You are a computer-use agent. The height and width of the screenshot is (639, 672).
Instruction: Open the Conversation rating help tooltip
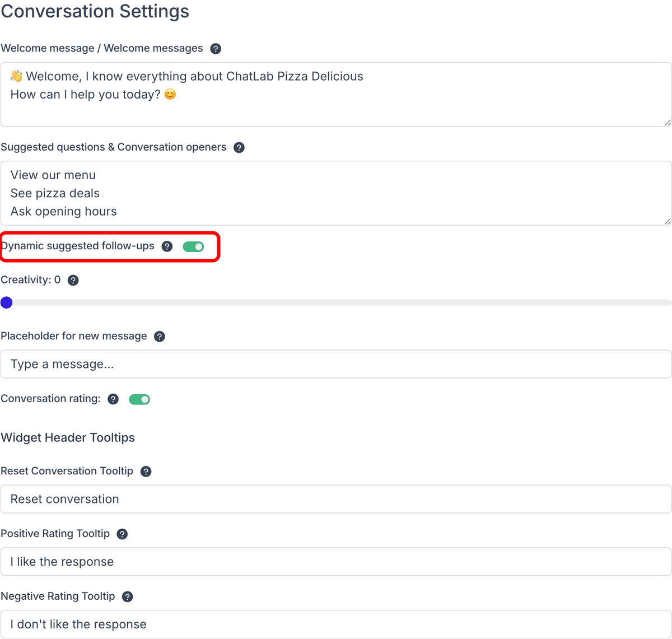coord(113,399)
